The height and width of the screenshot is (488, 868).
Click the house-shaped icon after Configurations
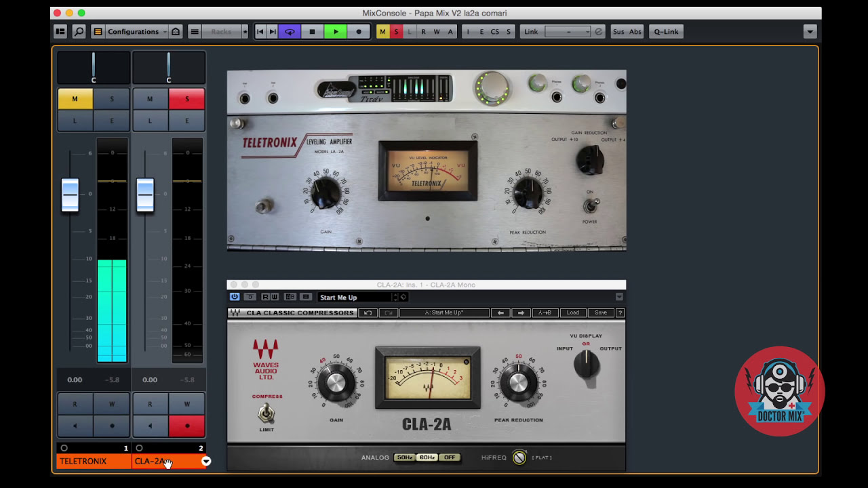[176, 32]
